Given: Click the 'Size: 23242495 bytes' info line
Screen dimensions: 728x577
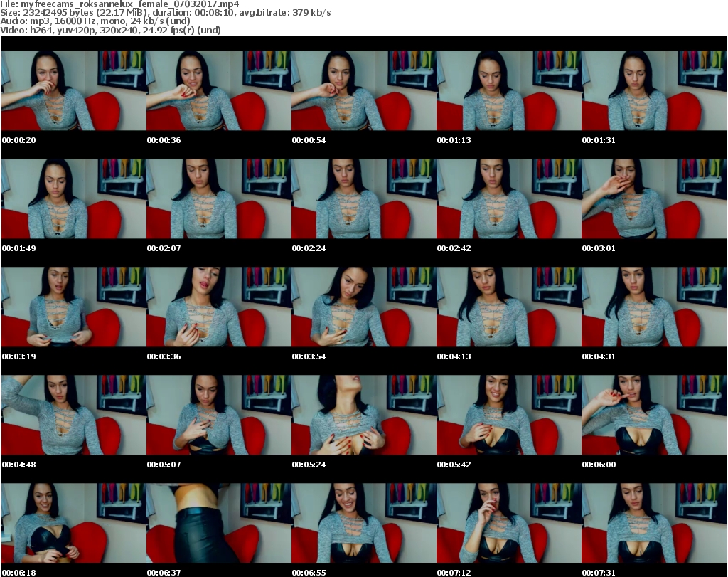Looking at the screenshot, I should (x=165, y=13).
